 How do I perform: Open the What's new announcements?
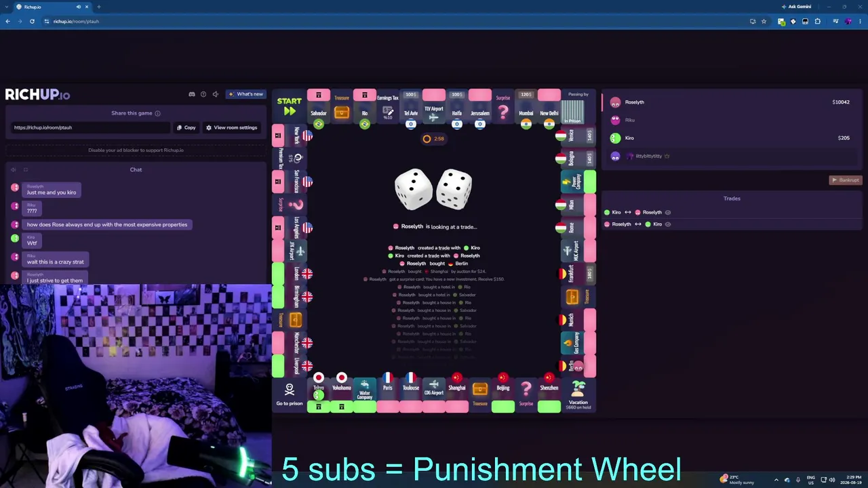click(245, 94)
